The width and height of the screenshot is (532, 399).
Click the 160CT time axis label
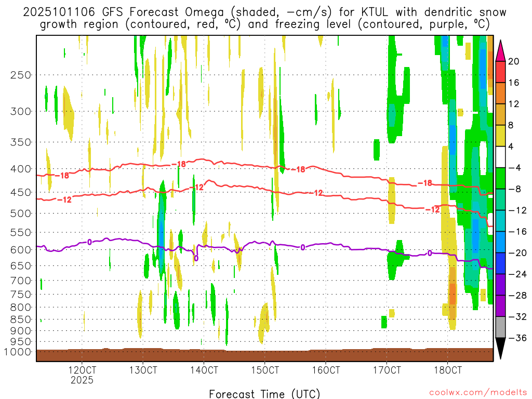point(326,370)
